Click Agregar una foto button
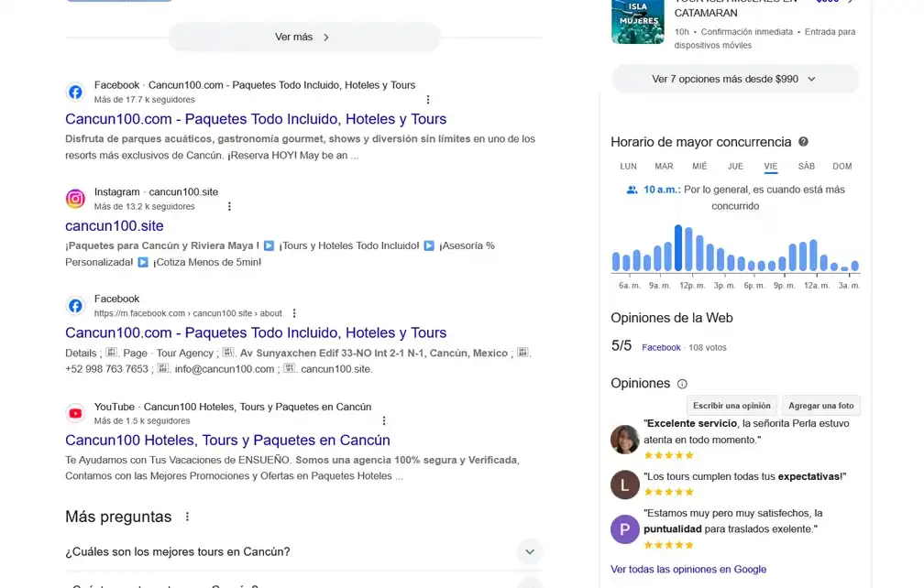This screenshot has height=588, width=924. [x=821, y=406]
